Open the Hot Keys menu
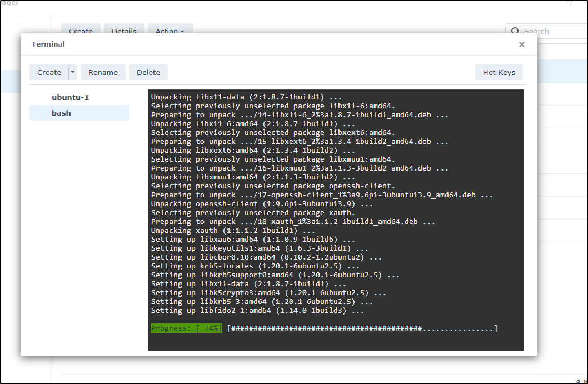Image resolution: width=588 pixels, height=384 pixels. pyautogui.click(x=499, y=72)
